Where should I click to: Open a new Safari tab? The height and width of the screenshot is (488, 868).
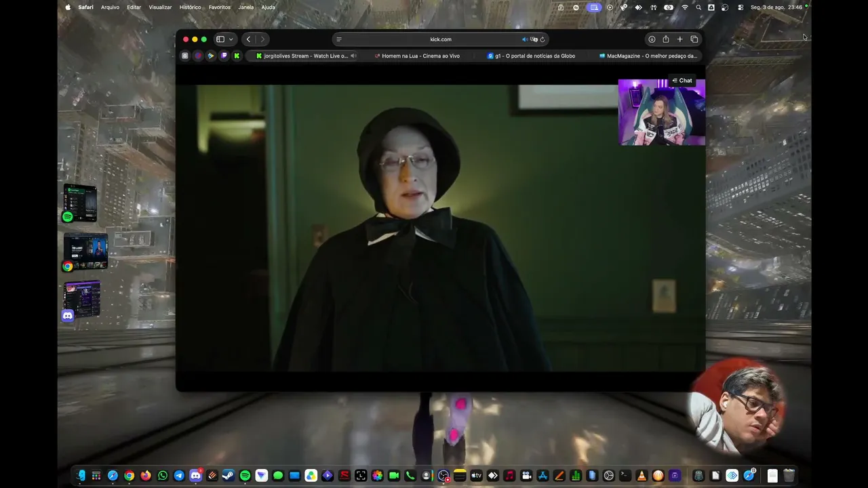point(680,39)
